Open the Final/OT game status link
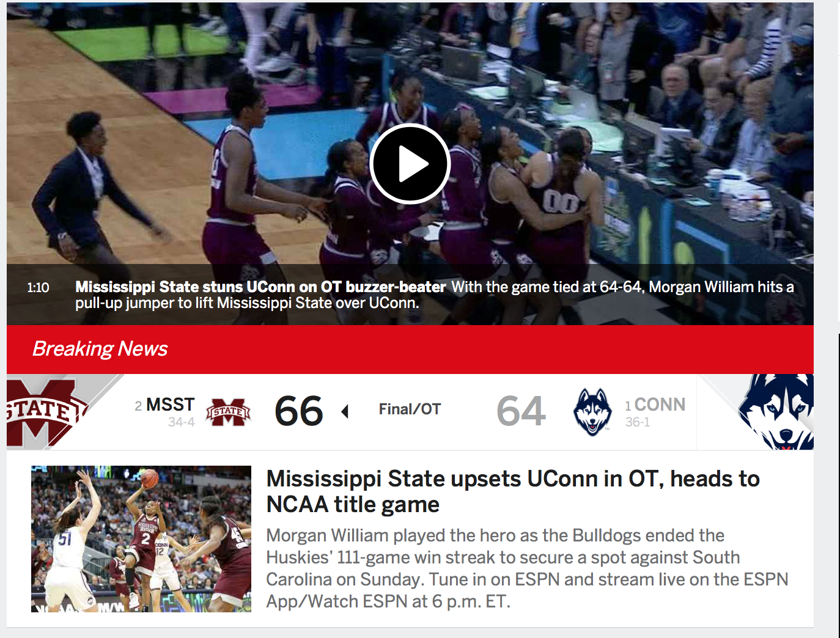Image resolution: width=840 pixels, height=638 pixels. (x=410, y=409)
